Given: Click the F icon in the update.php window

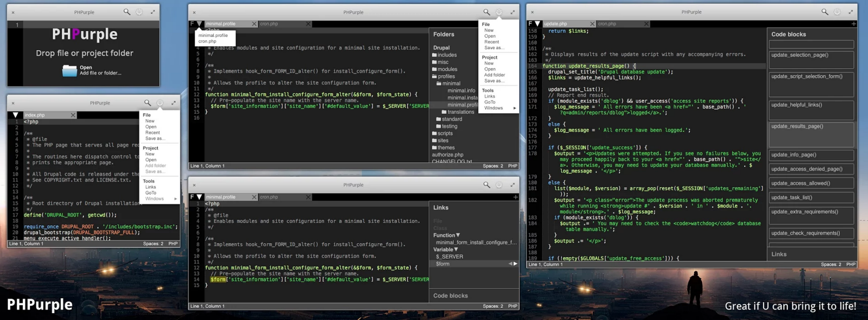Looking at the screenshot, I should pos(530,24).
